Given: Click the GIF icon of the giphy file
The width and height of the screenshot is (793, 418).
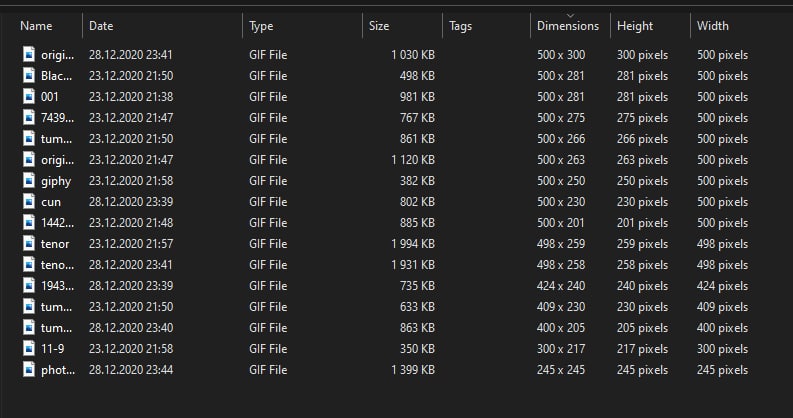Looking at the screenshot, I should click(x=29, y=180).
